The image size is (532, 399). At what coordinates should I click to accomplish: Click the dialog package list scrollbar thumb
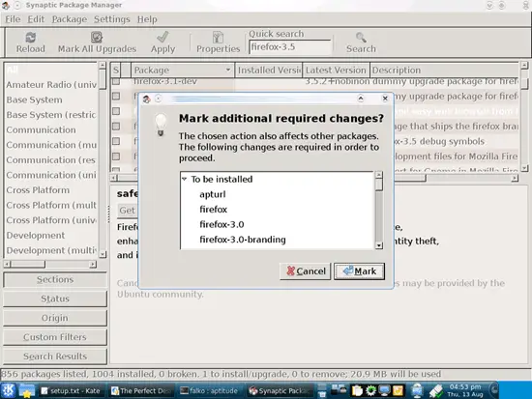click(x=379, y=185)
